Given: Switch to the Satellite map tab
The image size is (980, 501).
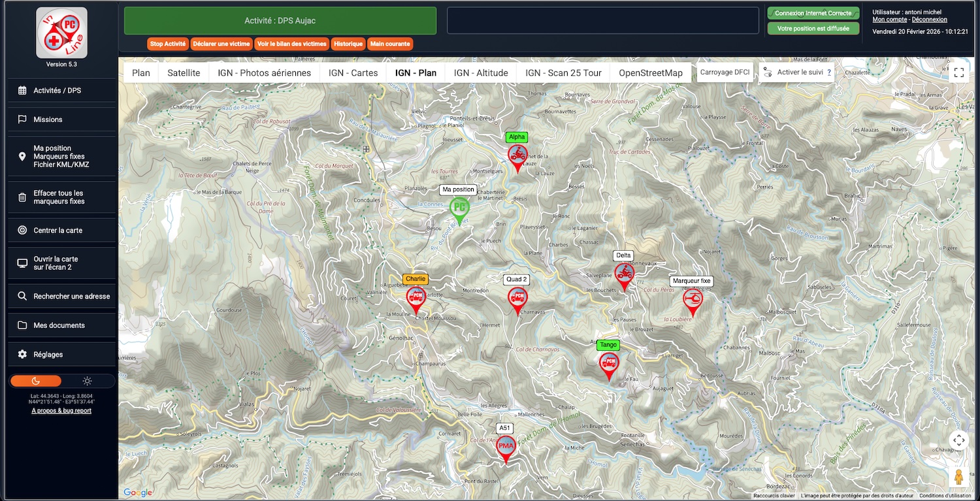Looking at the screenshot, I should click(184, 73).
